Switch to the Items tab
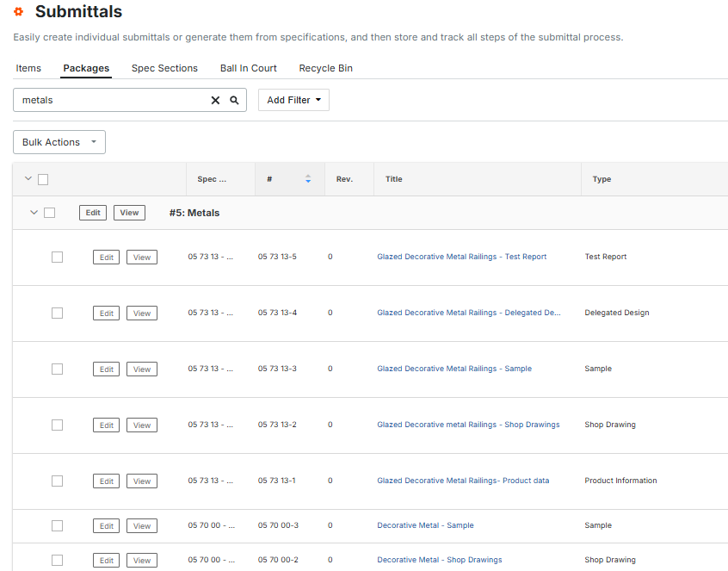The image size is (728, 571). tap(28, 68)
